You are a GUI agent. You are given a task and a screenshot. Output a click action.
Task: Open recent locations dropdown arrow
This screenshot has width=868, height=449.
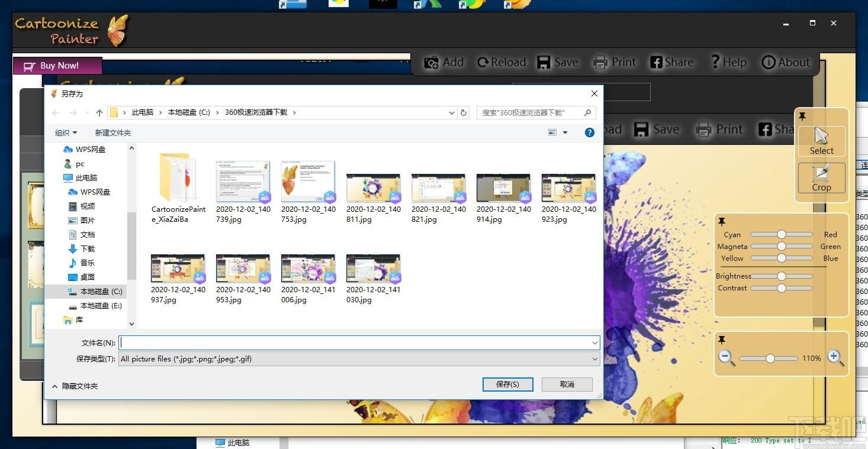(x=88, y=112)
